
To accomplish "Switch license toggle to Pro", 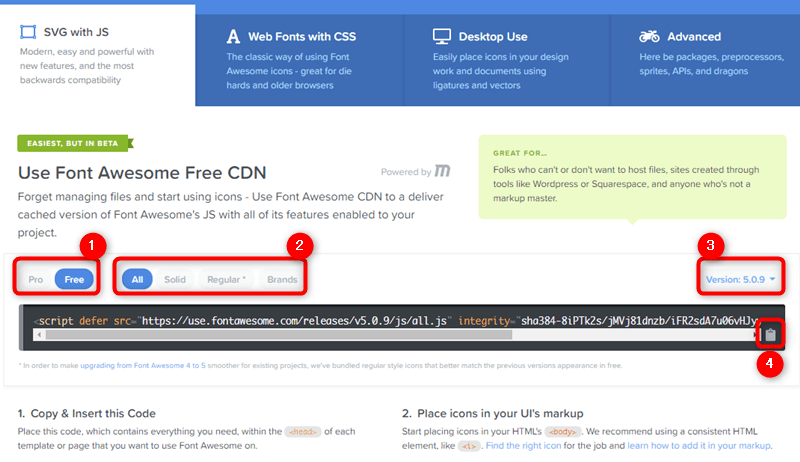I will [x=36, y=279].
